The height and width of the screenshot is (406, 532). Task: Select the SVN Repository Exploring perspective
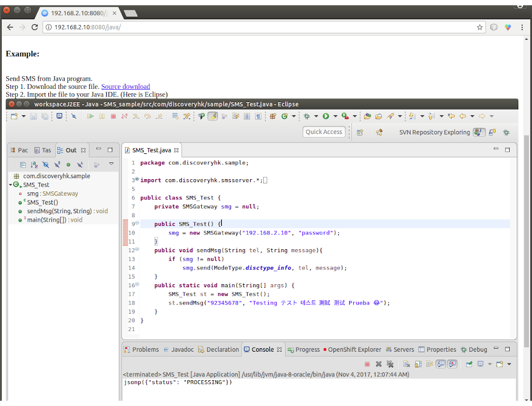434,132
